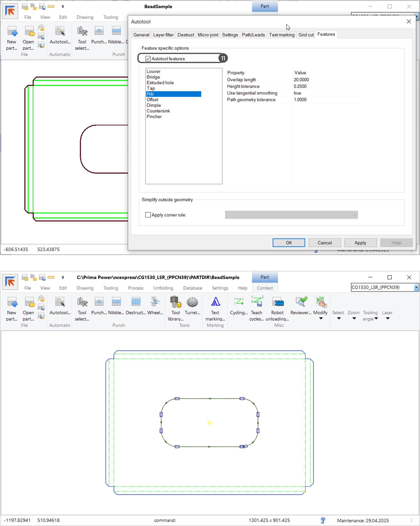This screenshot has height=526, width=420.
Task: Expand the Tooling angle dropdown
Action: (376, 318)
